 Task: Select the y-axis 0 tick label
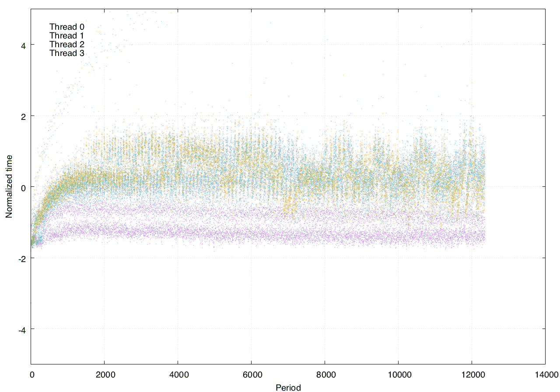pos(22,187)
